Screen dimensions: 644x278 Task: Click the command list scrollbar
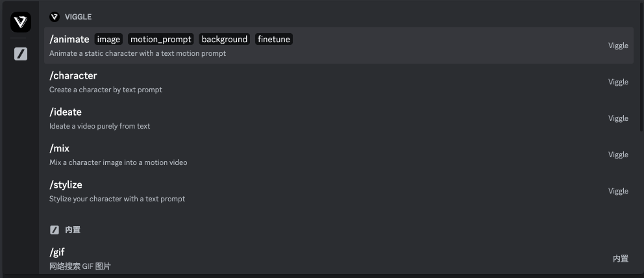tap(641, 68)
